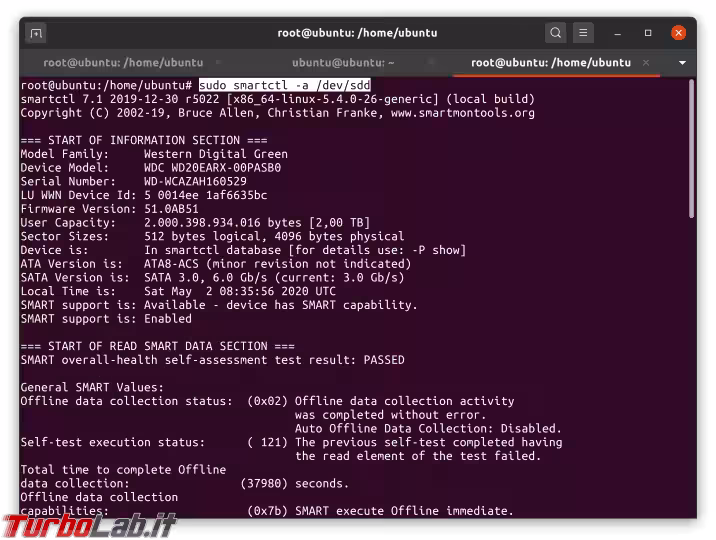Expand the tab list dropdown arrow
The image size is (716, 540).
coord(682,63)
